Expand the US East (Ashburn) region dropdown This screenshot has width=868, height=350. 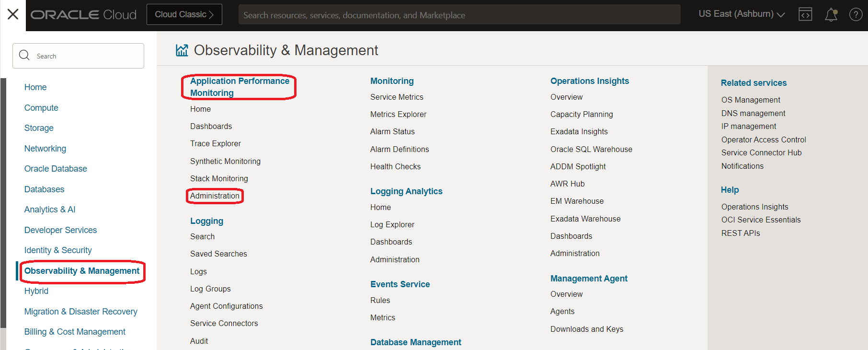[741, 14]
